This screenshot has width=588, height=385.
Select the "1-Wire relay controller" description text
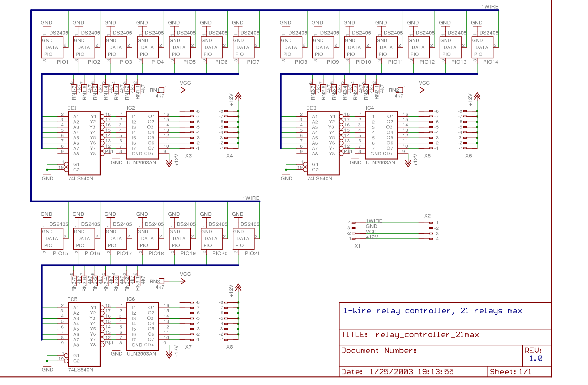coord(433,311)
